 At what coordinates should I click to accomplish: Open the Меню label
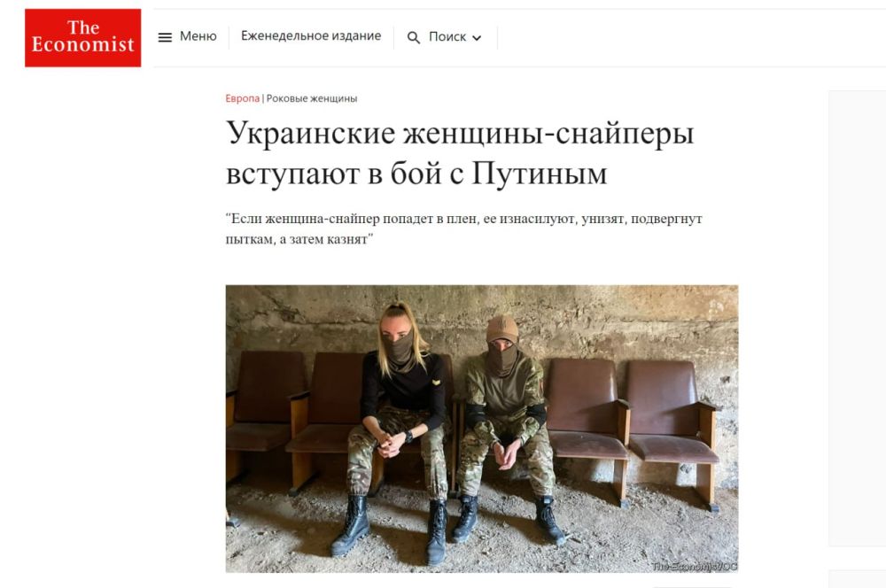coord(198,36)
